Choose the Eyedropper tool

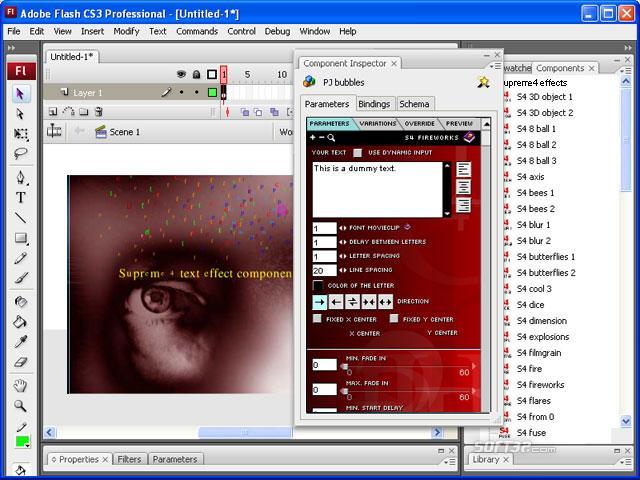click(20, 342)
